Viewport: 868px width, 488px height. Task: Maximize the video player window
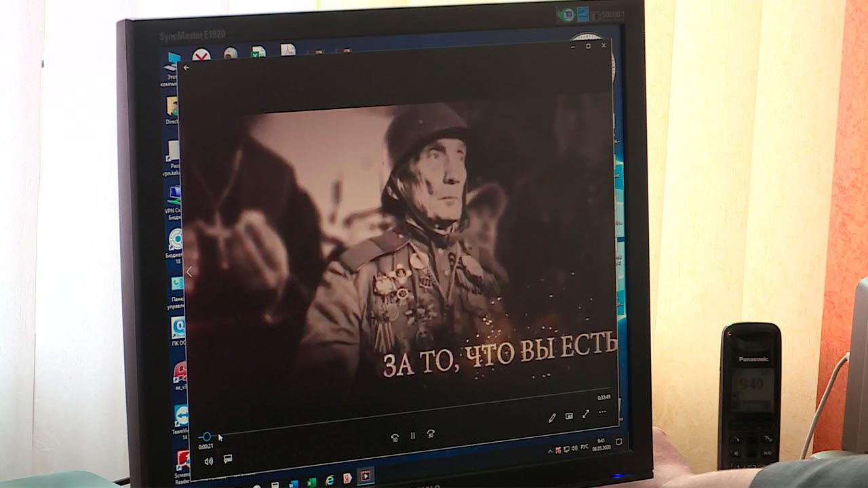click(x=588, y=46)
